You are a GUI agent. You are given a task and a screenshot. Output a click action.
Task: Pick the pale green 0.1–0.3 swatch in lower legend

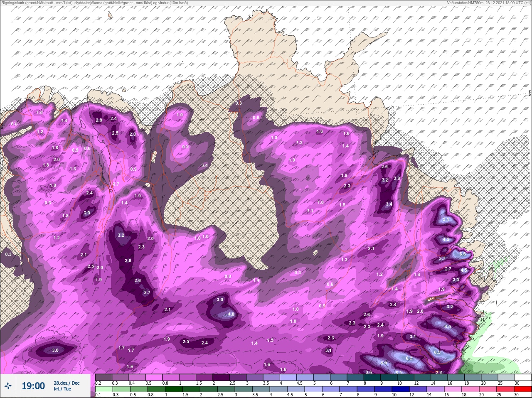(104, 390)
